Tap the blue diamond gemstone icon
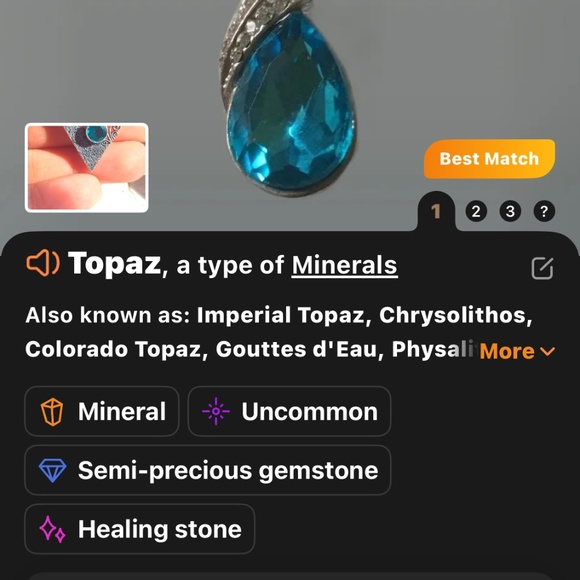580x580 pixels. (x=53, y=471)
